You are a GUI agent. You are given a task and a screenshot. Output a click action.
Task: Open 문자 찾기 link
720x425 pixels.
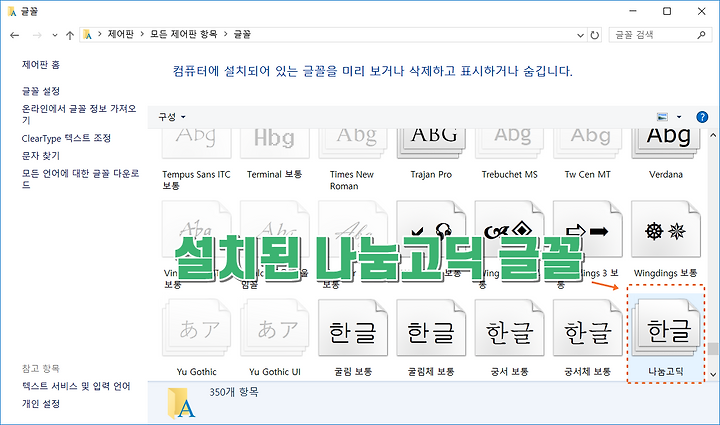41,156
